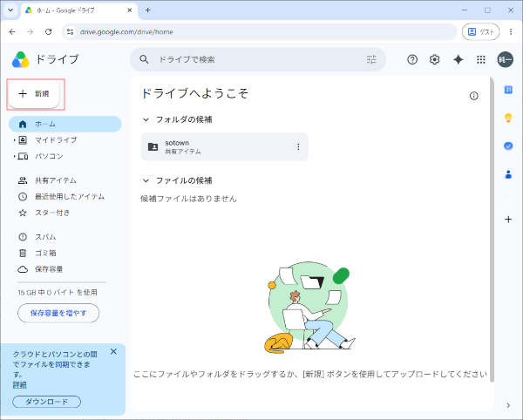The height and width of the screenshot is (420, 523).
Task: Open Google Calendar side panel icon
Action: click(x=508, y=90)
